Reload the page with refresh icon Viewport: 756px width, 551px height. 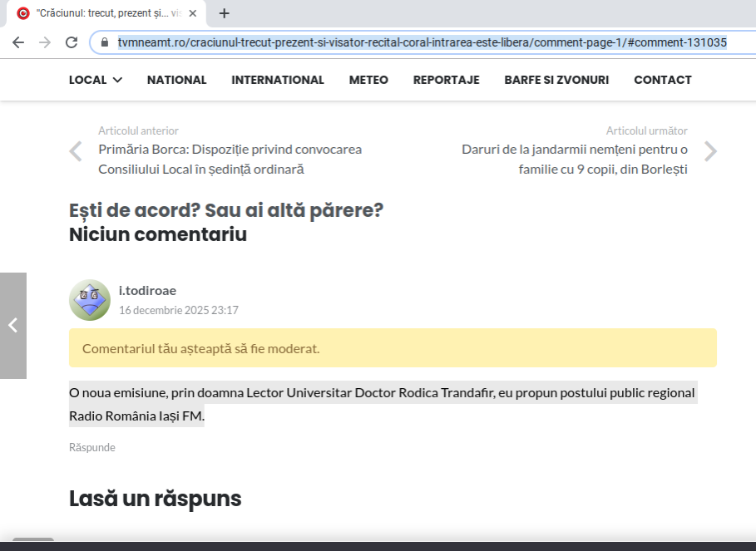[x=72, y=42]
